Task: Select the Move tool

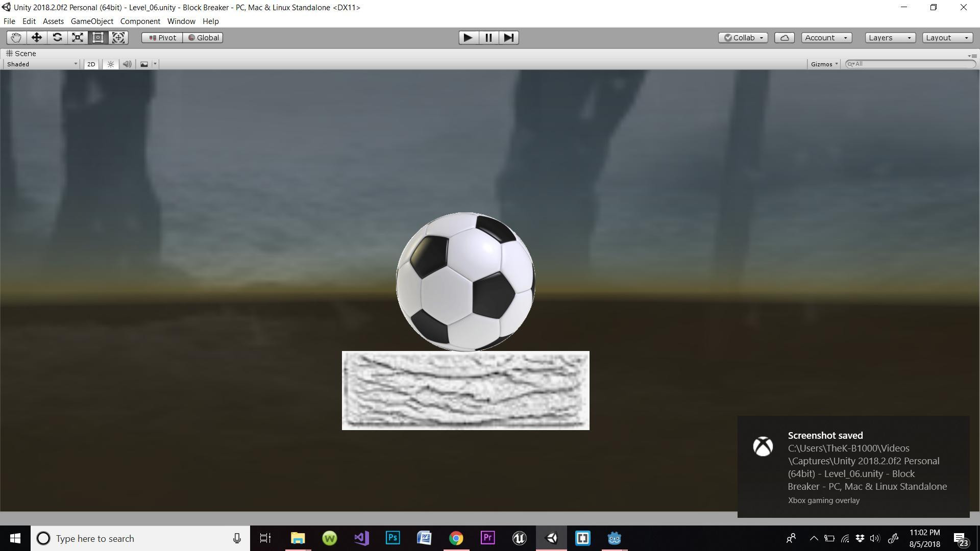Action: tap(37, 38)
